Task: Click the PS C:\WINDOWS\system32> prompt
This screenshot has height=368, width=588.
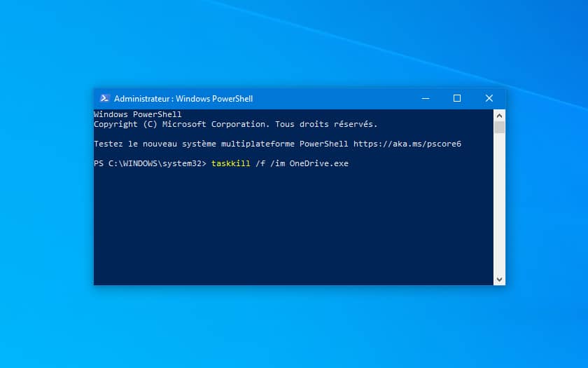Action: pyautogui.click(x=150, y=163)
